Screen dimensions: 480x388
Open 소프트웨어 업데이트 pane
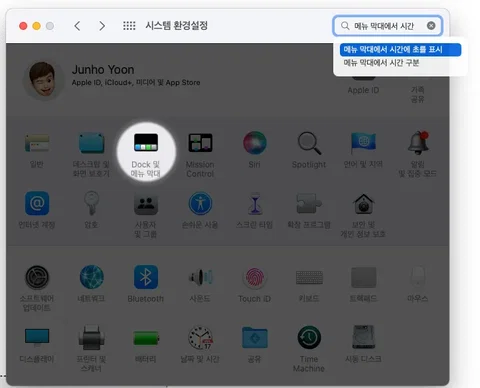(37, 288)
